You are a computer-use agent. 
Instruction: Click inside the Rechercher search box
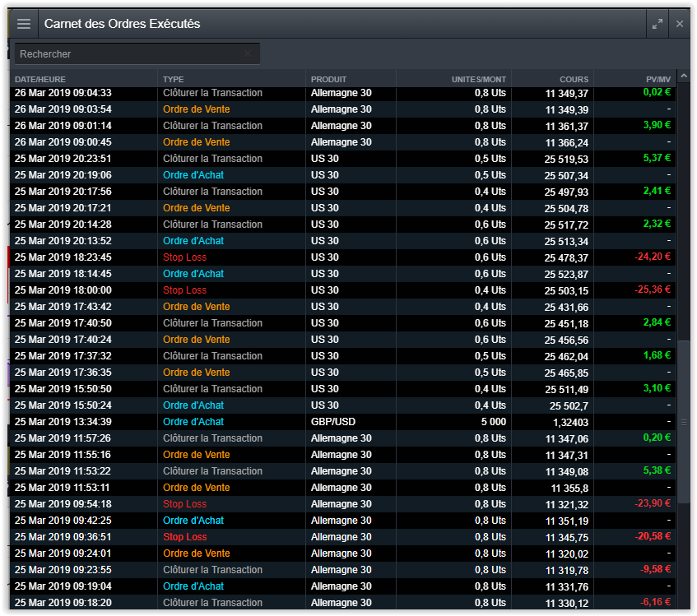(128, 53)
